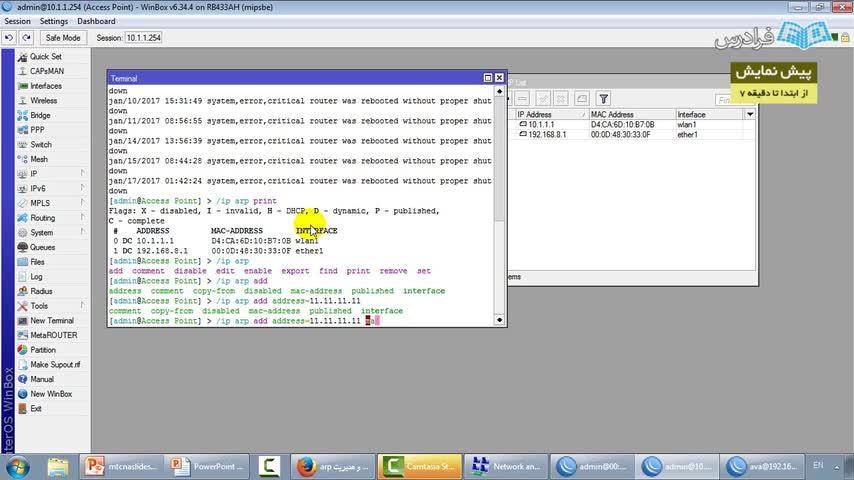Screen dimensions: 854x480
Task: Click the Redo arrow icon in toolbar
Action: click(x=26, y=38)
